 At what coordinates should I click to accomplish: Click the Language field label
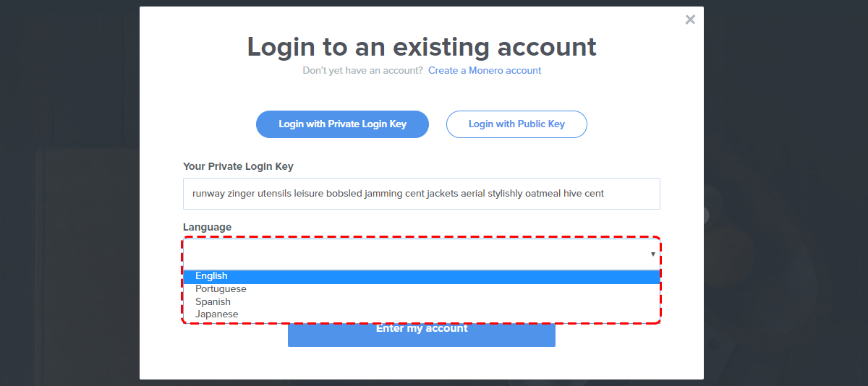coord(208,227)
